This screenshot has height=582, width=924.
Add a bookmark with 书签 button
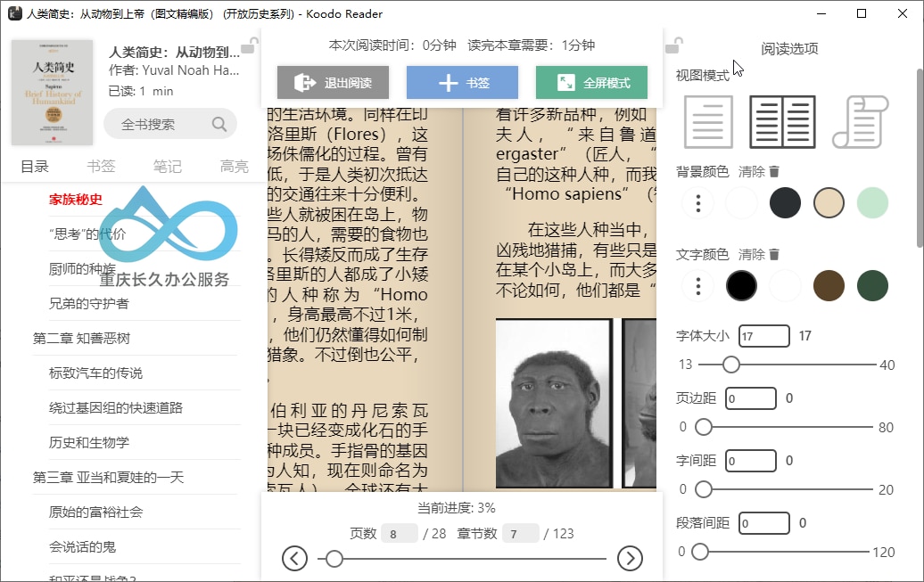(x=463, y=83)
